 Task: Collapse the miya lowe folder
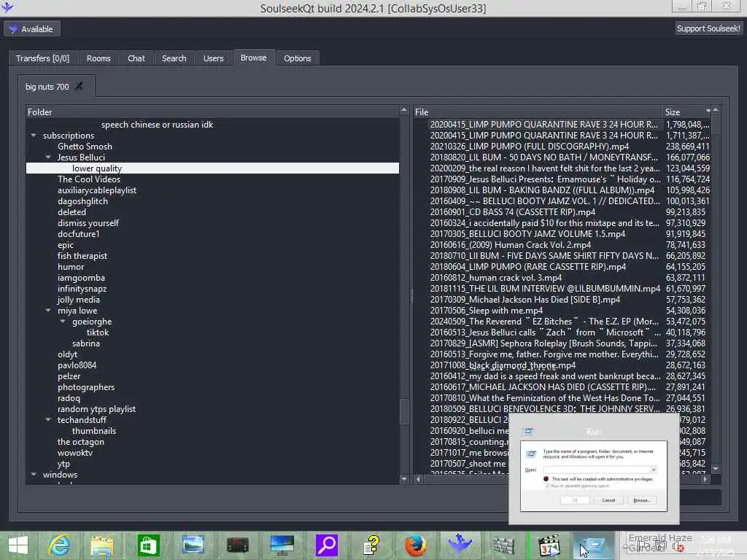tap(48, 310)
